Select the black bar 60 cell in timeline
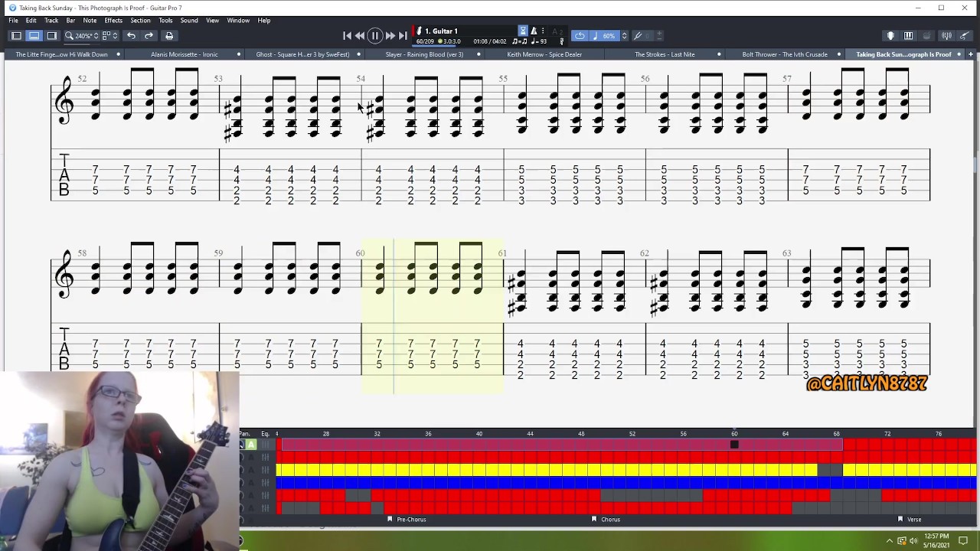Screen dimensions: 980x551 (734, 445)
